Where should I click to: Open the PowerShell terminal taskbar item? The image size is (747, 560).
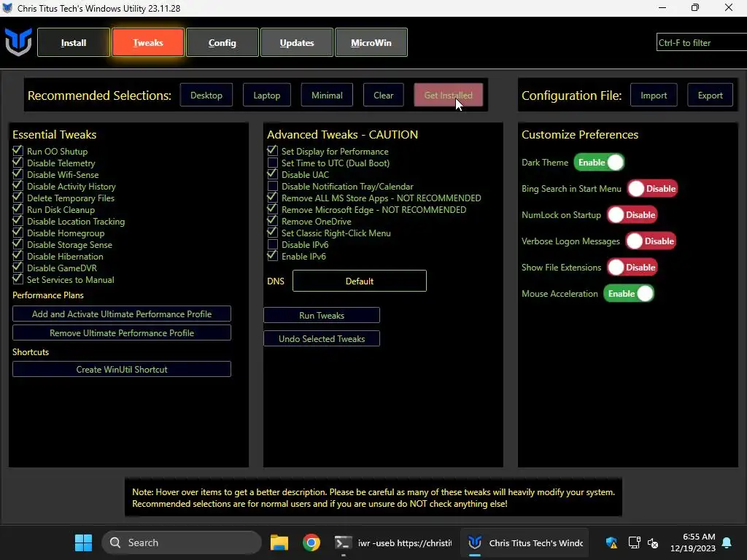393,542
